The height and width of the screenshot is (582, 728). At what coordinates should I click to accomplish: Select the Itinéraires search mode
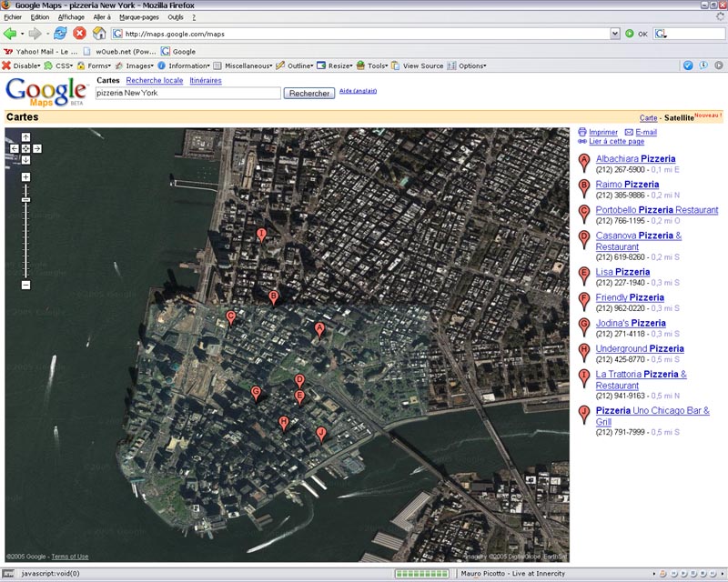(x=205, y=81)
